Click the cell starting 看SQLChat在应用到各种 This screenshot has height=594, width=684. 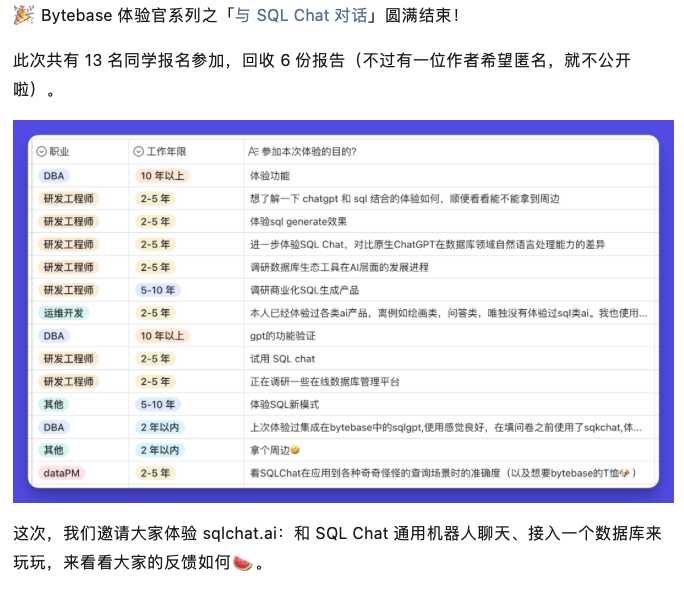[x=451, y=473]
